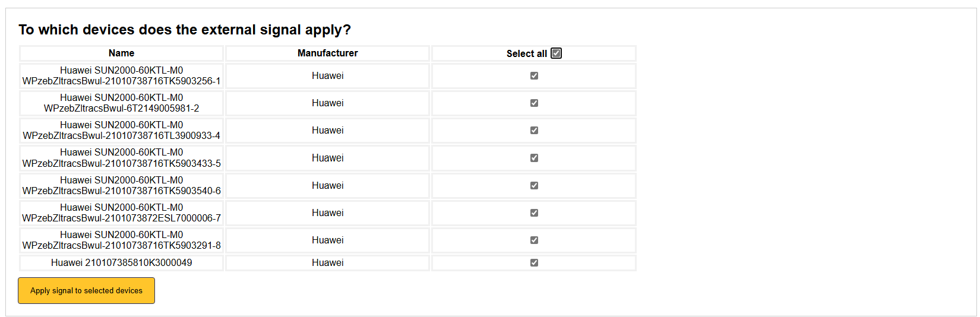Uncheck device ending in TK5903291-8
Viewport: 980px width, 317px height.
(x=534, y=240)
